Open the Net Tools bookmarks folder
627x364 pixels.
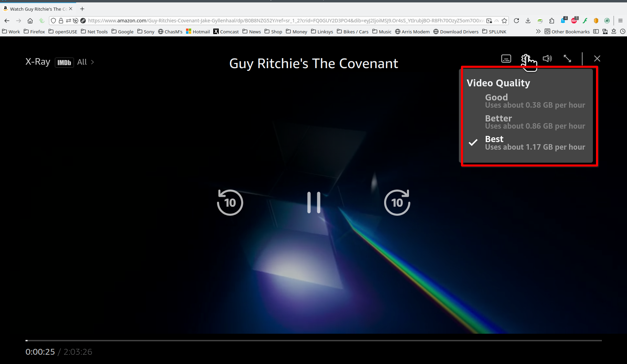pyautogui.click(x=94, y=32)
